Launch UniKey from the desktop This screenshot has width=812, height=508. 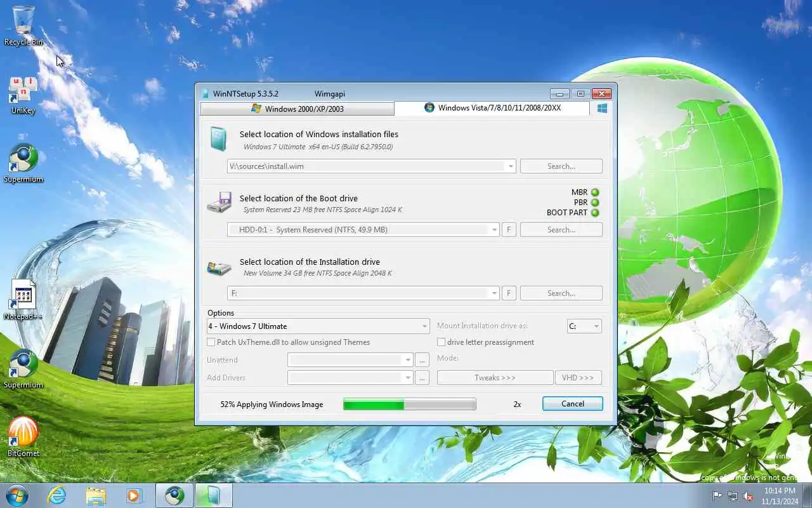point(23,95)
